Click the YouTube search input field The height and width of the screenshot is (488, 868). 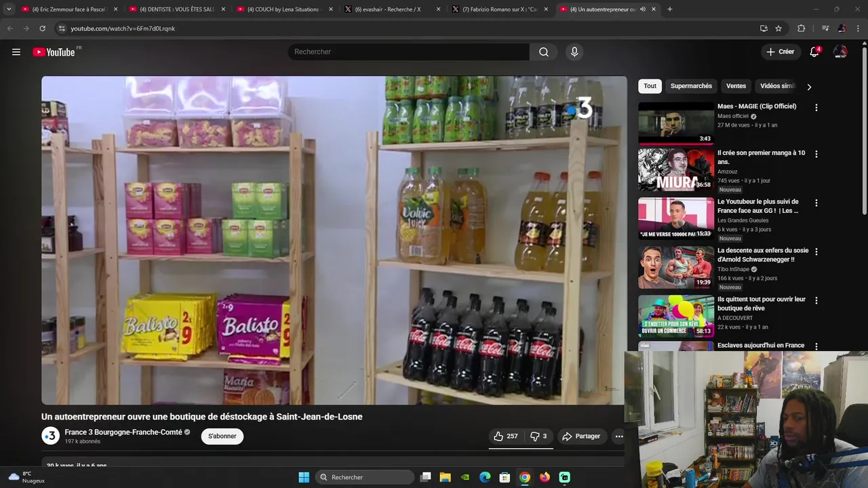tap(409, 52)
